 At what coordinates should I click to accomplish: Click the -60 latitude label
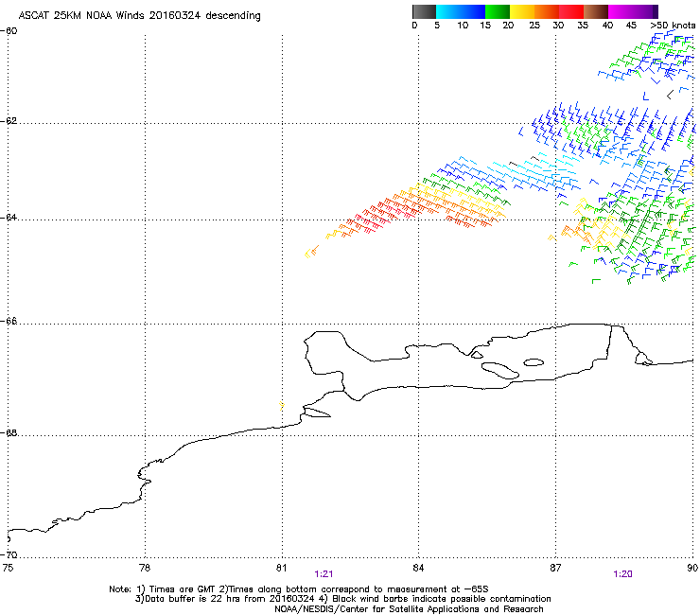tap(9, 31)
